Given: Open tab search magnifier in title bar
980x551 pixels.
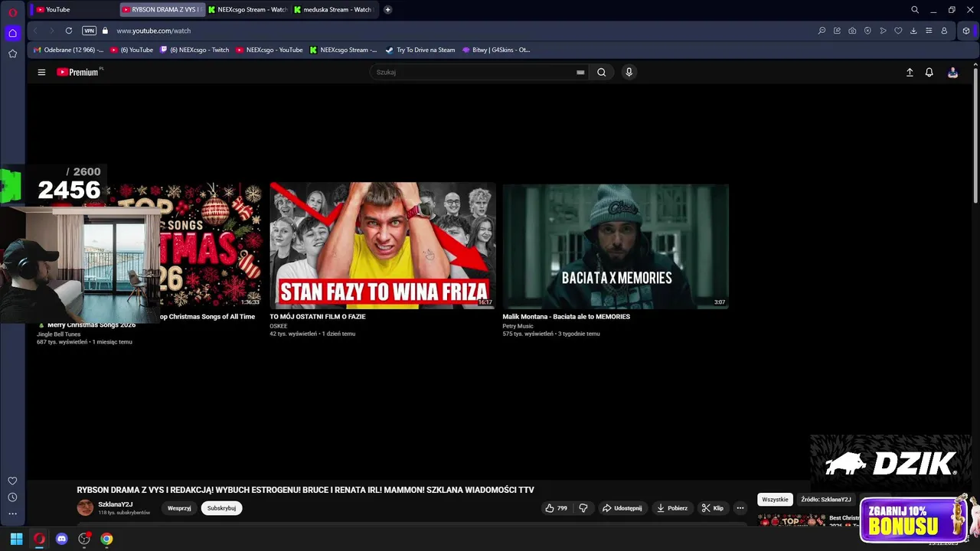Looking at the screenshot, I should 915,10.
